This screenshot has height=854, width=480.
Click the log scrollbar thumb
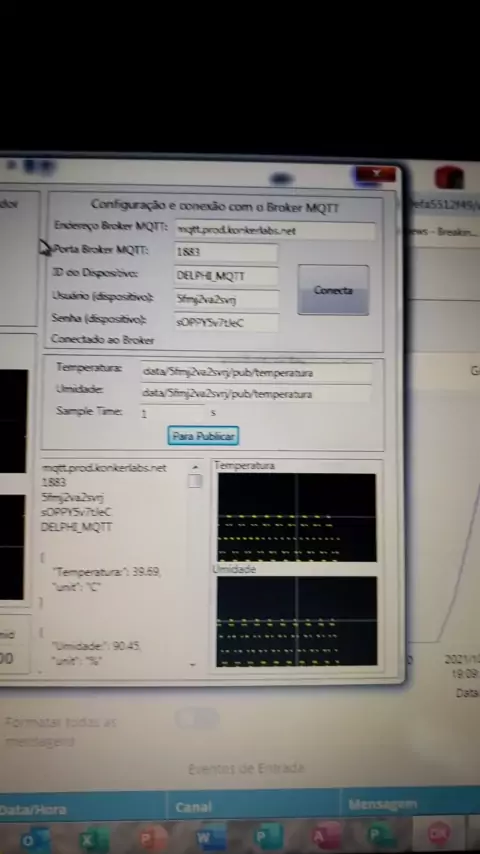(x=195, y=481)
